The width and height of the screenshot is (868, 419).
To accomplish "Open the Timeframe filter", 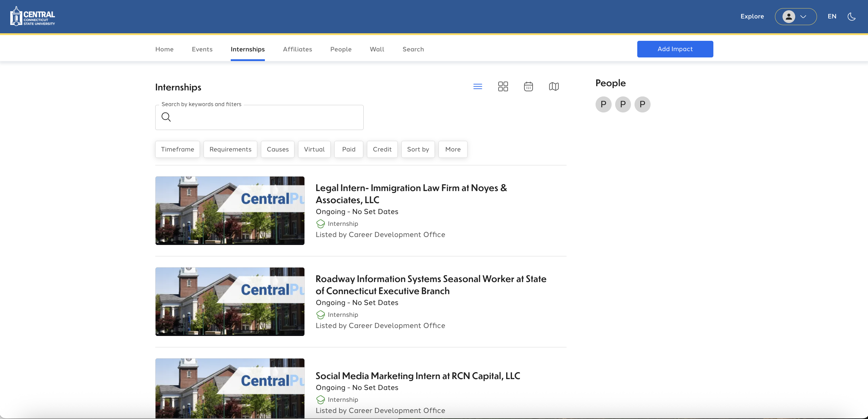I will (177, 149).
